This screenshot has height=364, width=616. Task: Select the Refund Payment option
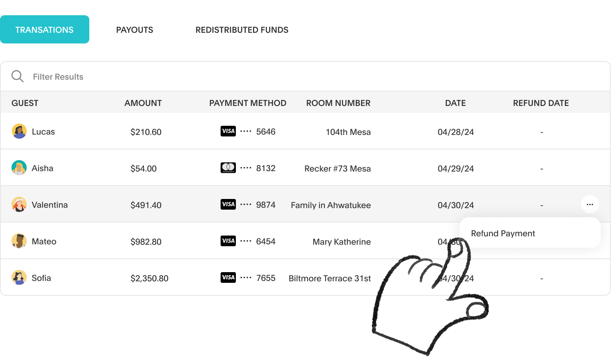tap(503, 233)
